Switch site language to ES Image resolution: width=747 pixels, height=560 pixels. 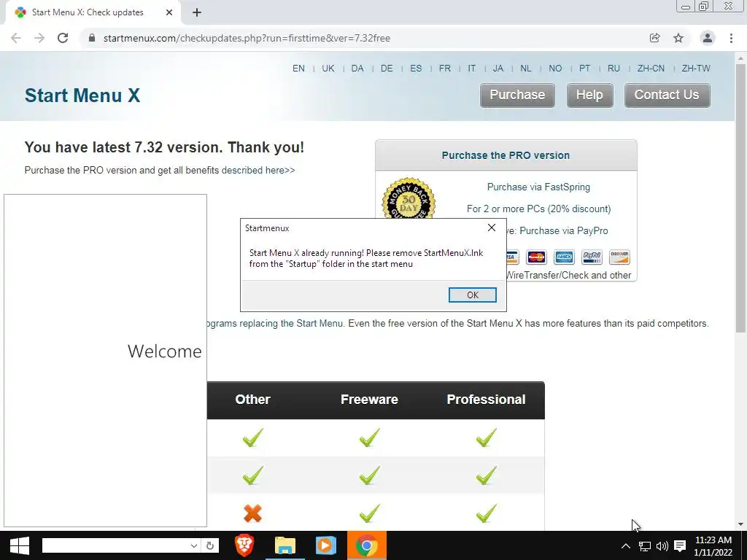416,69
